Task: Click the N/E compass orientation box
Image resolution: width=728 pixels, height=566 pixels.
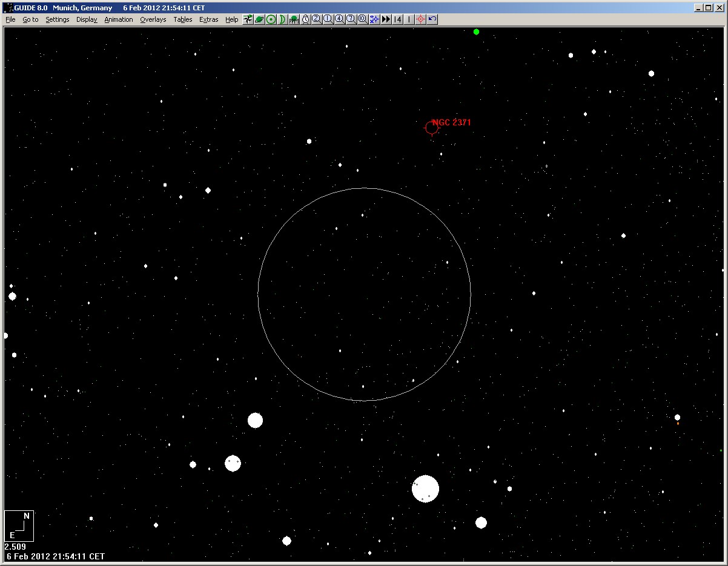Action: tap(19, 525)
